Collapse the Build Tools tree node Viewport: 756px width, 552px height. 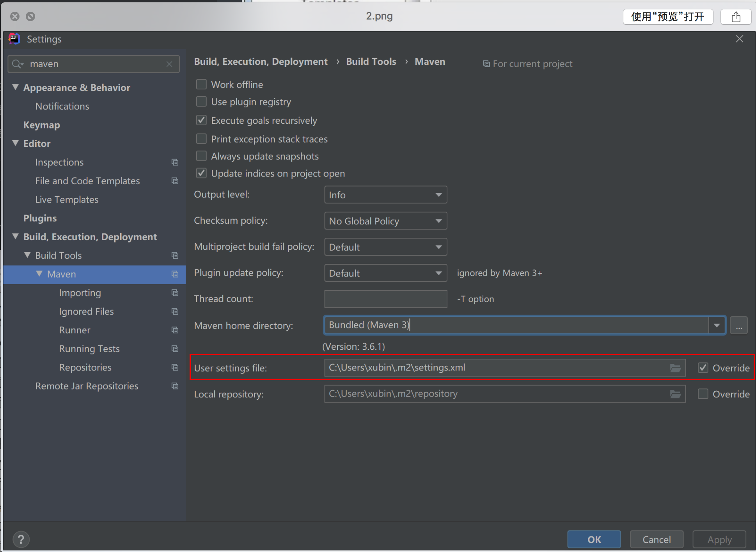click(x=27, y=255)
